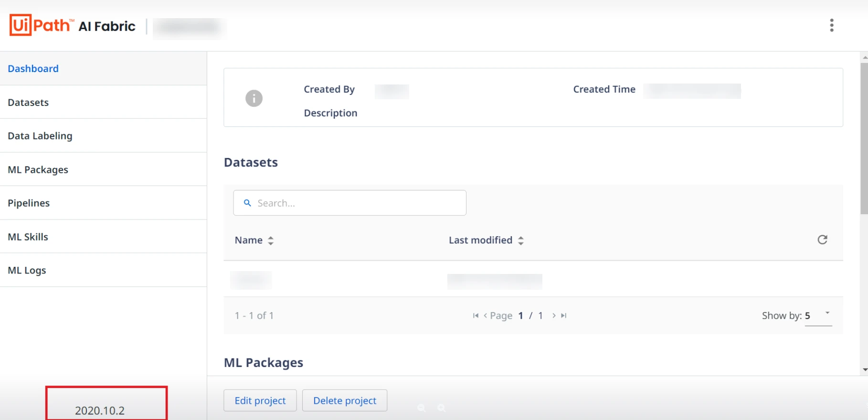Go to last page of datasets

point(563,315)
